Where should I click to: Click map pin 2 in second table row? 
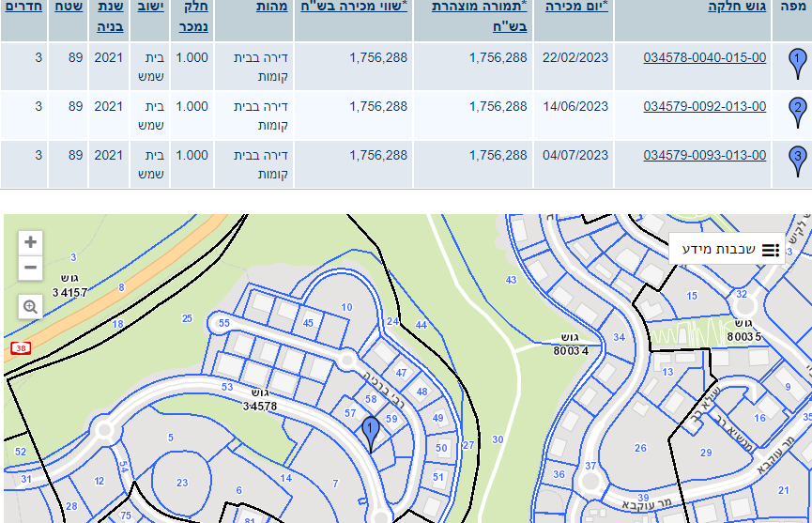point(798,113)
